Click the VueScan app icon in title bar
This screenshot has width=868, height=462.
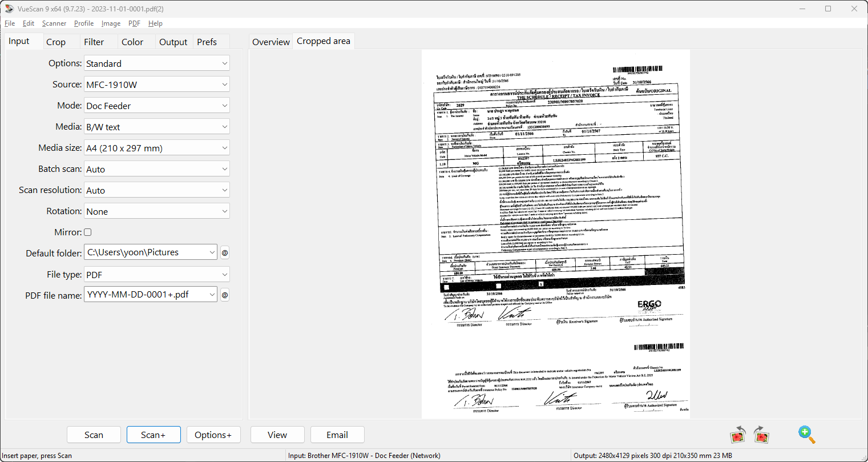(x=9, y=9)
